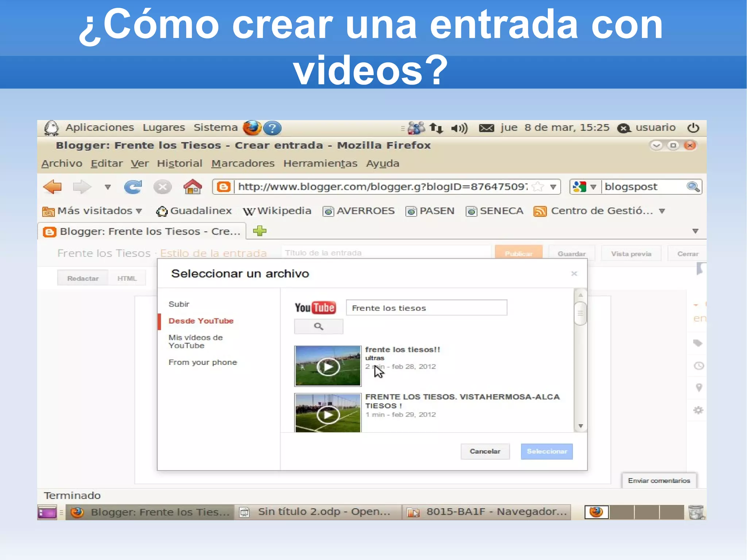Open the Herramientas menu
This screenshot has height=560, width=747.
point(320,163)
